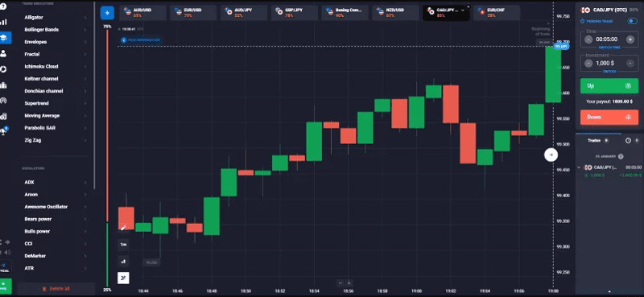
Task: Switch to the AUD/JPY asset tab
Action: pos(244,13)
